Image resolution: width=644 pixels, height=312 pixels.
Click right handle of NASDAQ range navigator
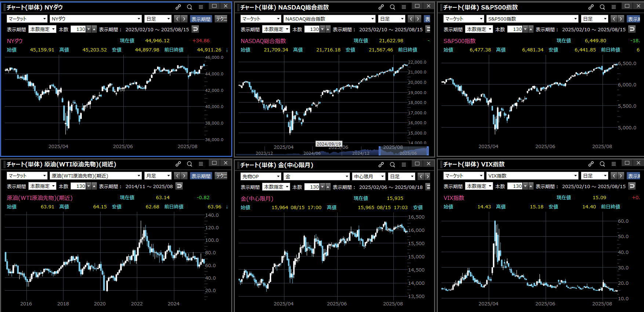tap(427, 151)
